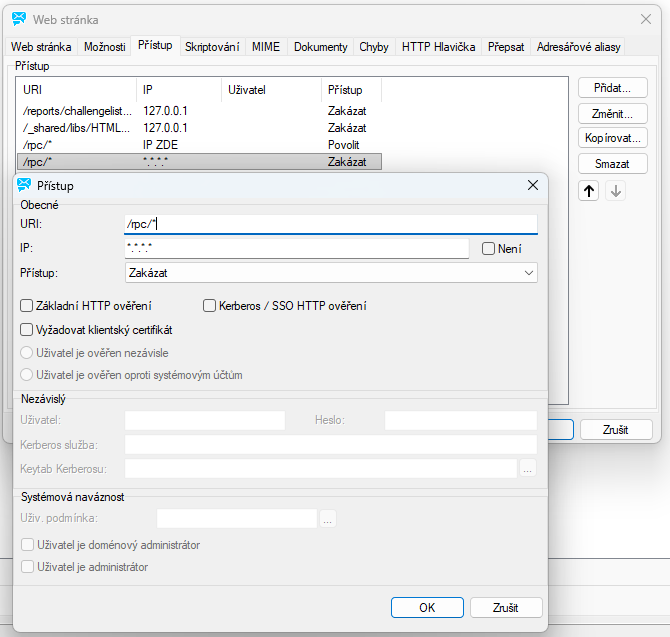This screenshot has height=637, width=670.
Task: Switch to the MIME tab
Action: click(266, 47)
